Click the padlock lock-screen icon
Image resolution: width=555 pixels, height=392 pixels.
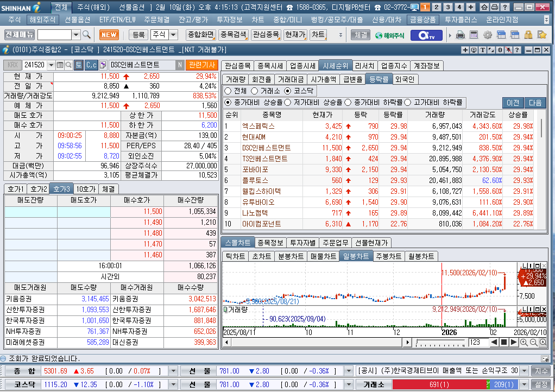[x=528, y=35]
